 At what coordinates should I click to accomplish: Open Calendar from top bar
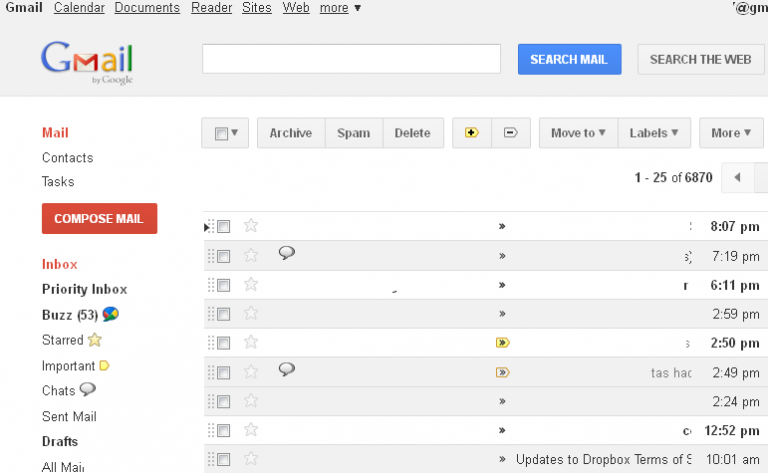pyautogui.click(x=79, y=8)
